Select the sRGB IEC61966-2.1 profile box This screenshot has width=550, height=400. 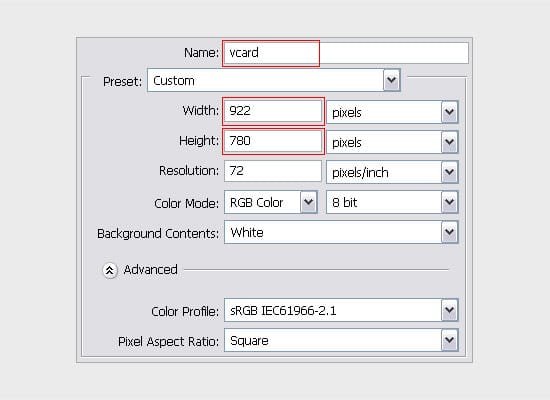pyautogui.click(x=341, y=310)
